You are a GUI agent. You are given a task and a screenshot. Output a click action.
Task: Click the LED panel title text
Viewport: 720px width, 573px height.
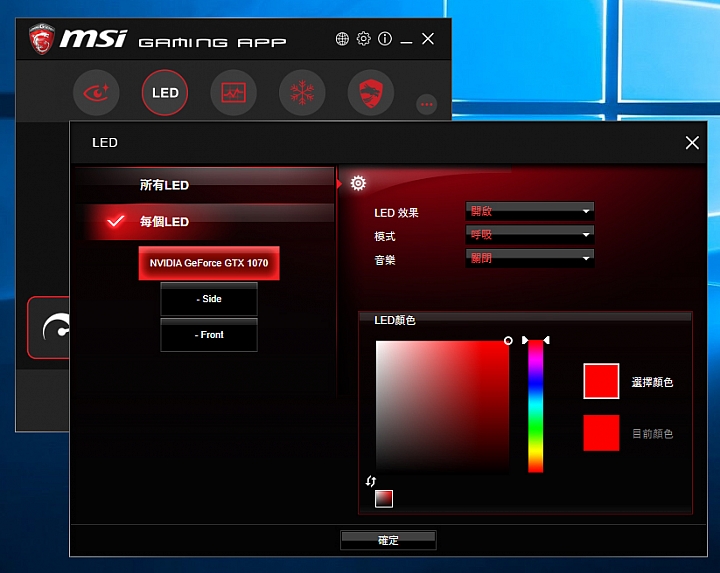coord(105,143)
